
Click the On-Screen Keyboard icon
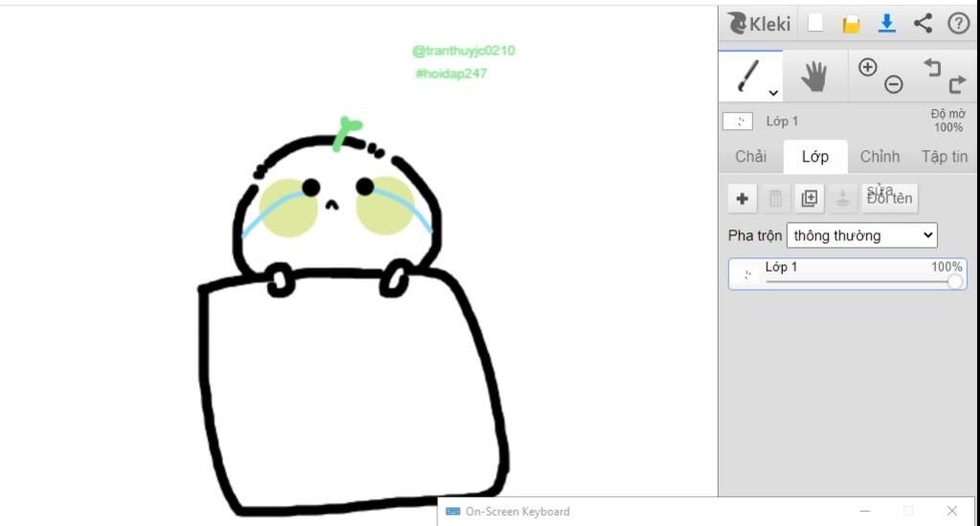tap(453, 511)
